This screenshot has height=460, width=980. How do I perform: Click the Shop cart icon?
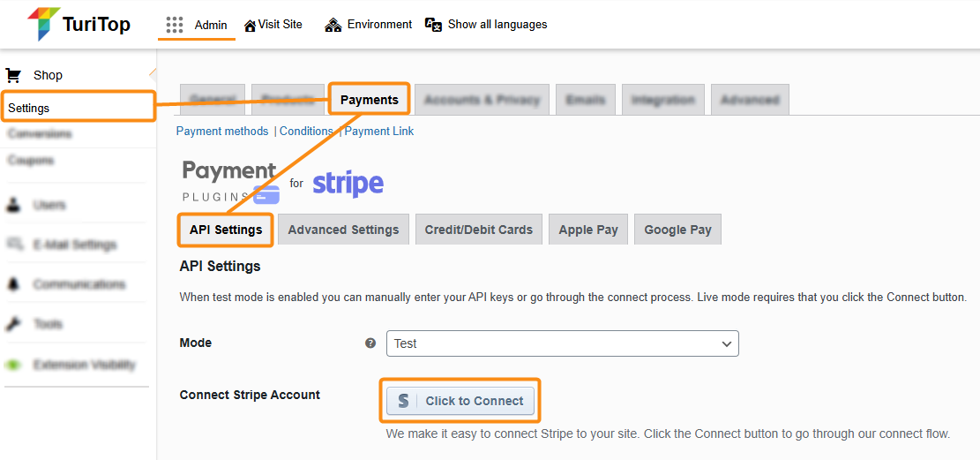click(x=13, y=75)
